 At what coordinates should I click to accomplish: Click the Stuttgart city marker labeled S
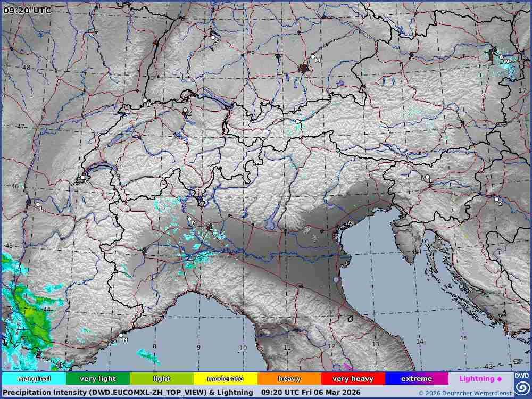point(213,37)
